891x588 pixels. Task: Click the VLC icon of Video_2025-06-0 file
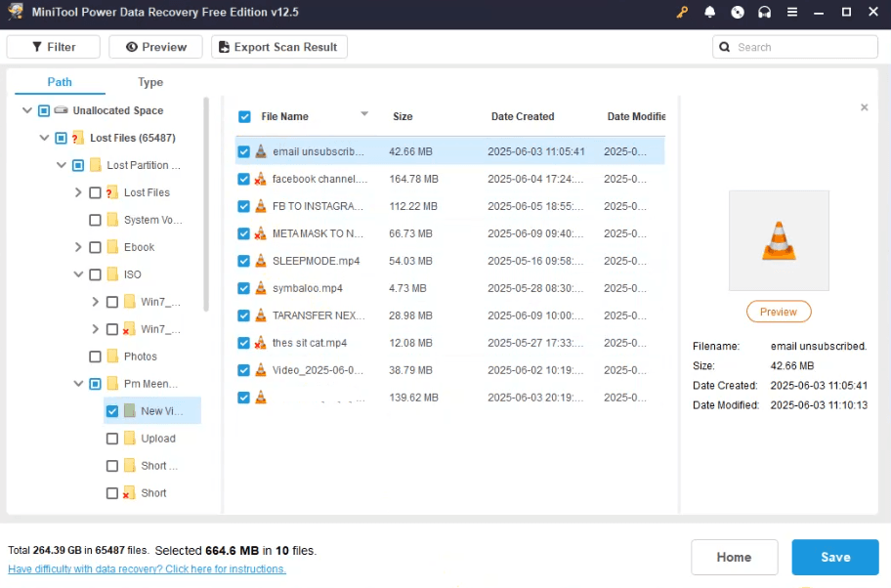[x=261, y=370]
